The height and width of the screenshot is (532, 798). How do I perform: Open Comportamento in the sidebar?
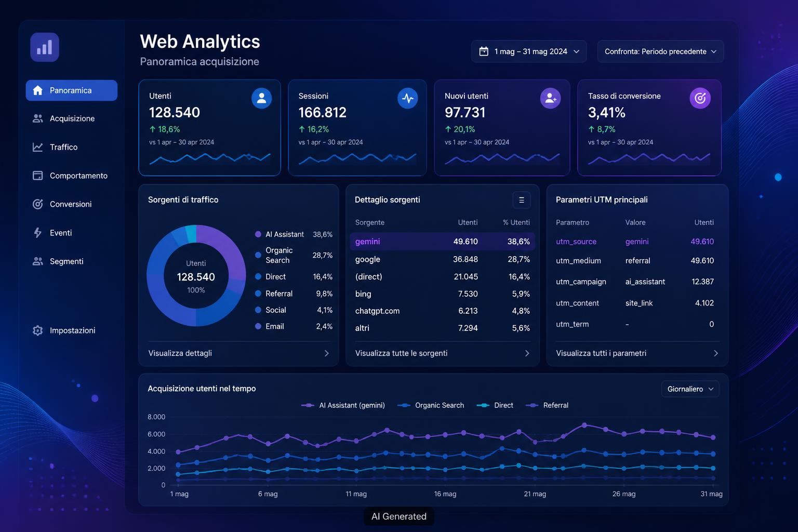[72, 176]
